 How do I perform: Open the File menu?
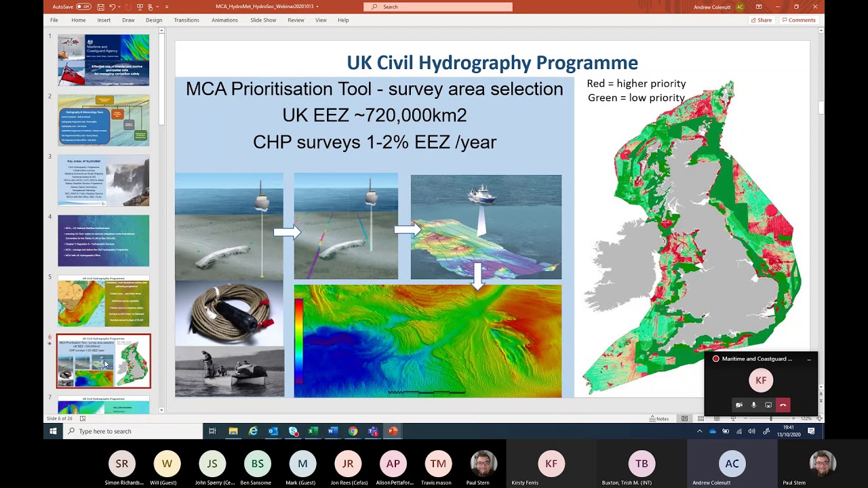coord(54,20)
